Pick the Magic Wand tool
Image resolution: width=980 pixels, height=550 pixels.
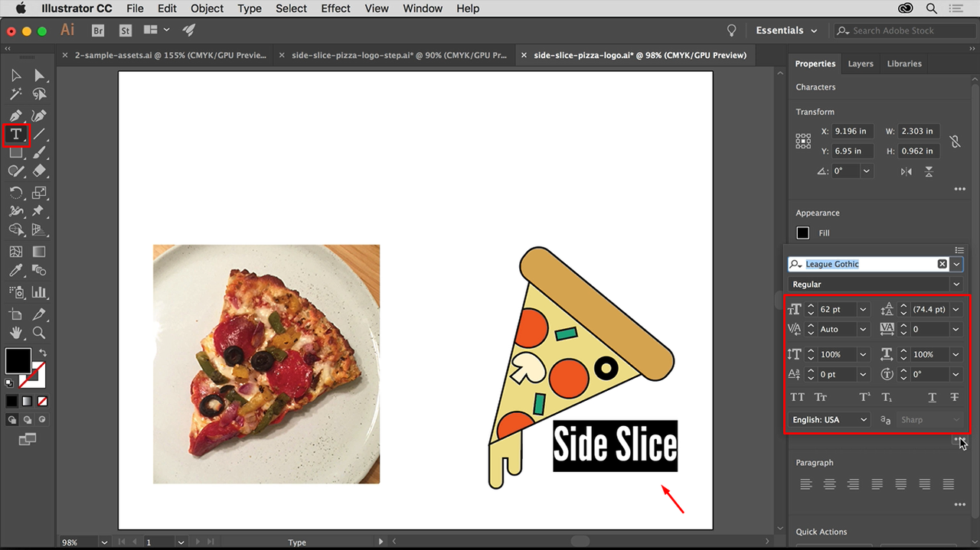click(x=15, y=95)
